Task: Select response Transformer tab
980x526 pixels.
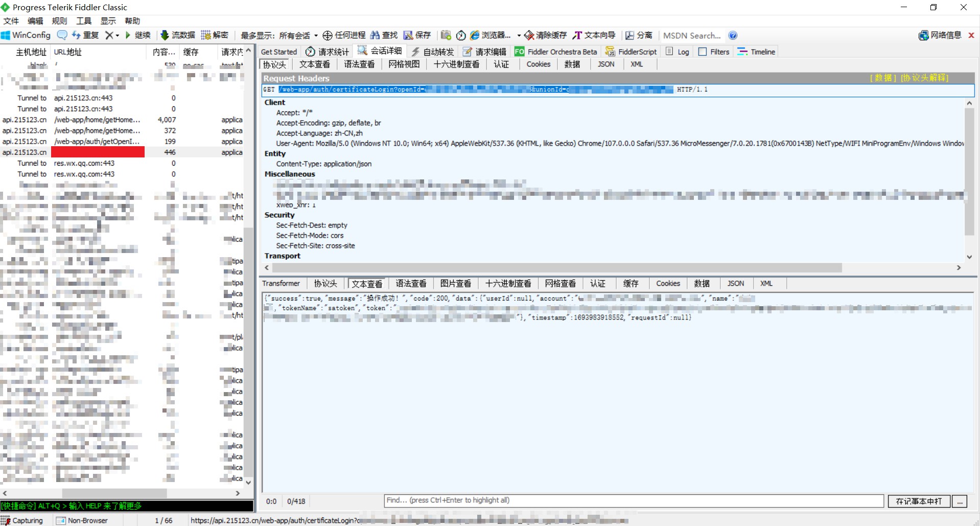Action: click(x=281, y=284)
